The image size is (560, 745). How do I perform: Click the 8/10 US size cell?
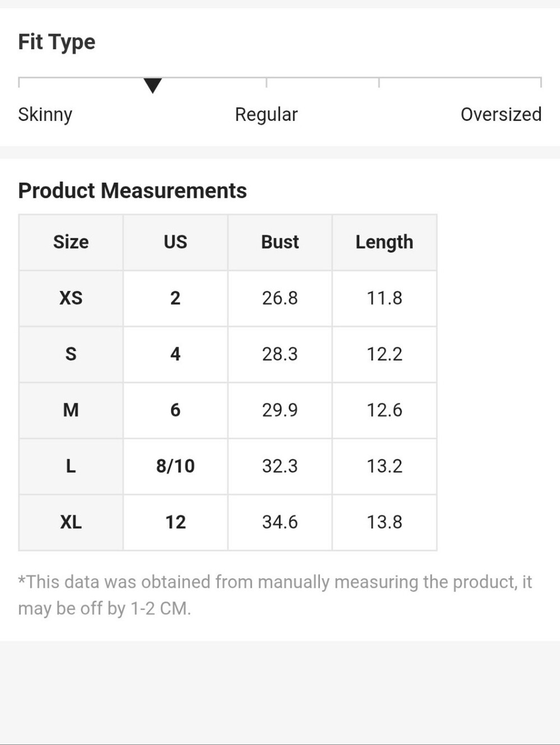(175, 466)
